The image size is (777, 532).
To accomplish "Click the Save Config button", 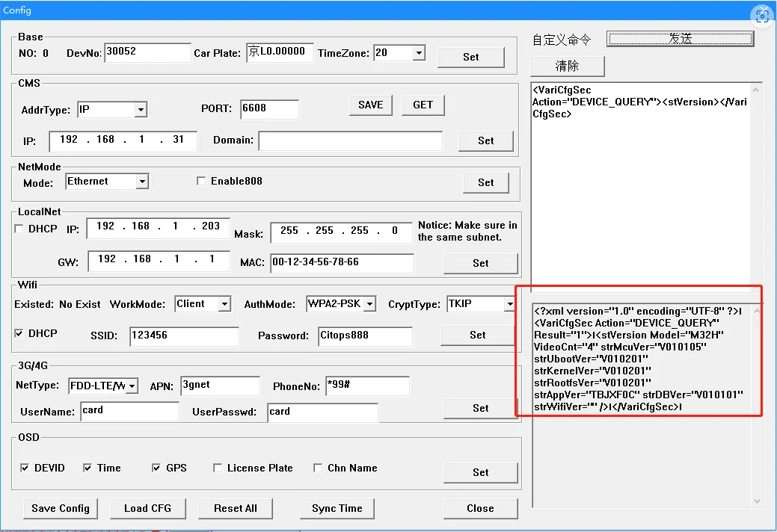I will click(61, 508).
